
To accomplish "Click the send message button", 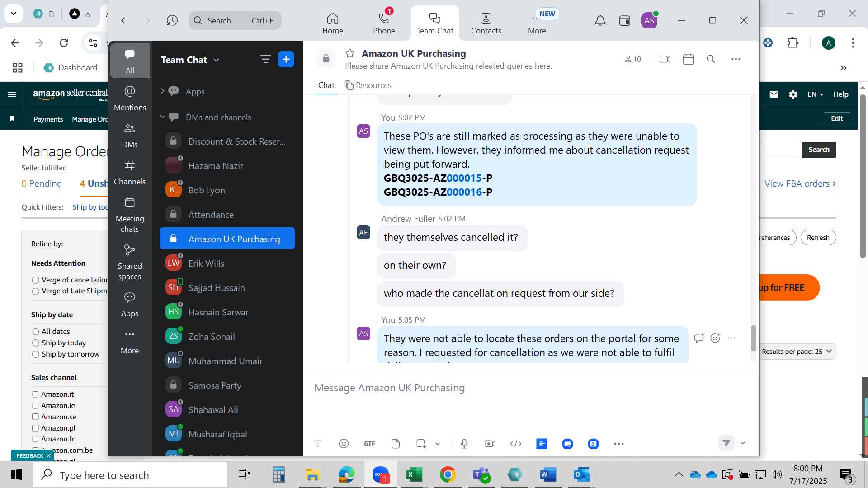I will (726, 443).
